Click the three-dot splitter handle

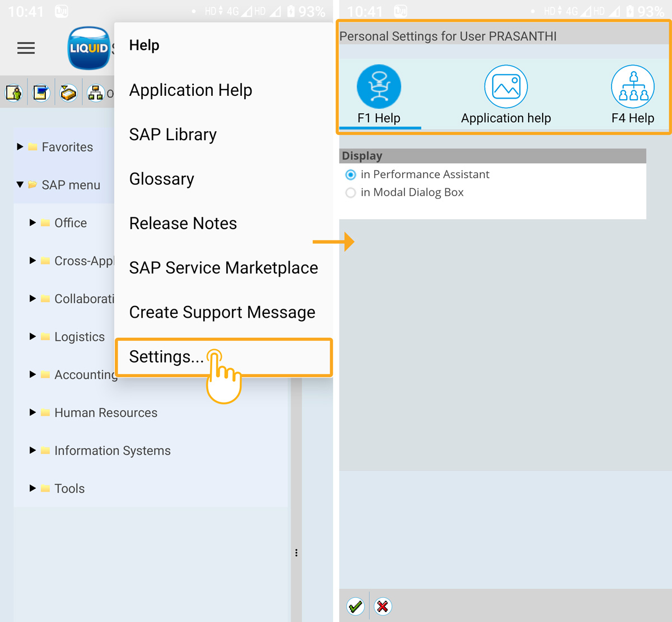(x=296, y=553)
